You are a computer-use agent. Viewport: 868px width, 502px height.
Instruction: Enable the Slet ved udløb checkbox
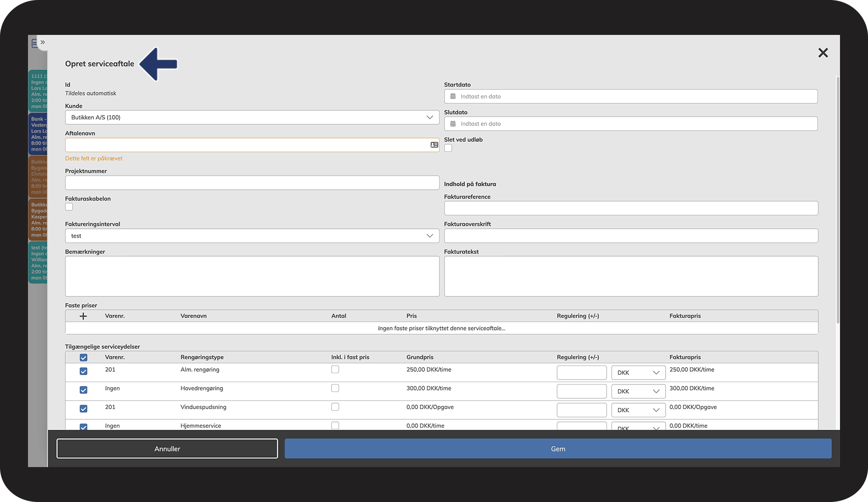[448, 148]
